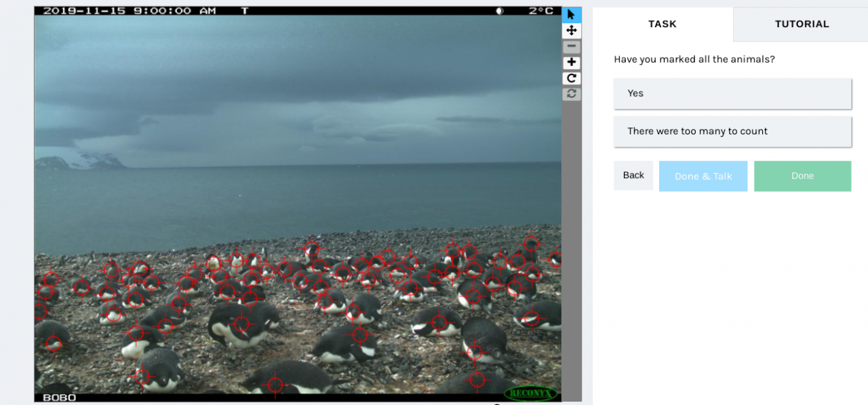Click the zoom out minus icon
868x405 pixels.
(571, 47)
